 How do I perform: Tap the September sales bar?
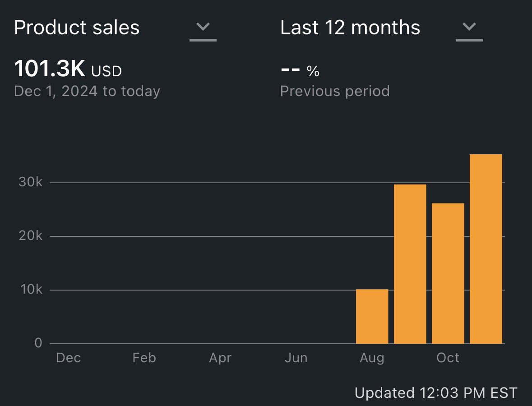(410, 264)
